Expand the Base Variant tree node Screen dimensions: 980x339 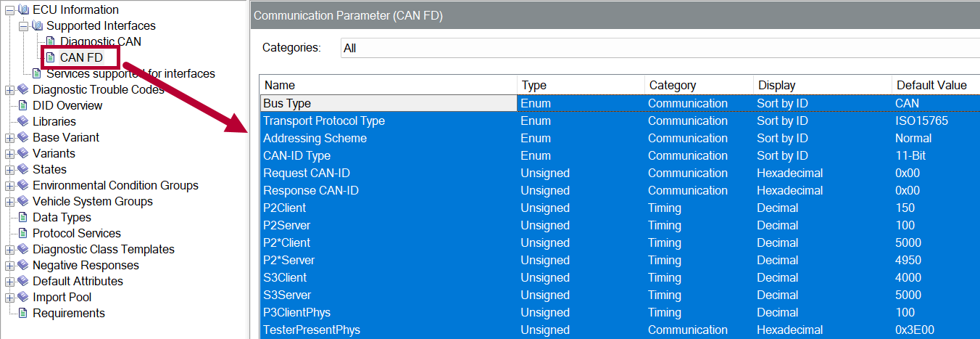pyautogui.click(x=9, y=138)
